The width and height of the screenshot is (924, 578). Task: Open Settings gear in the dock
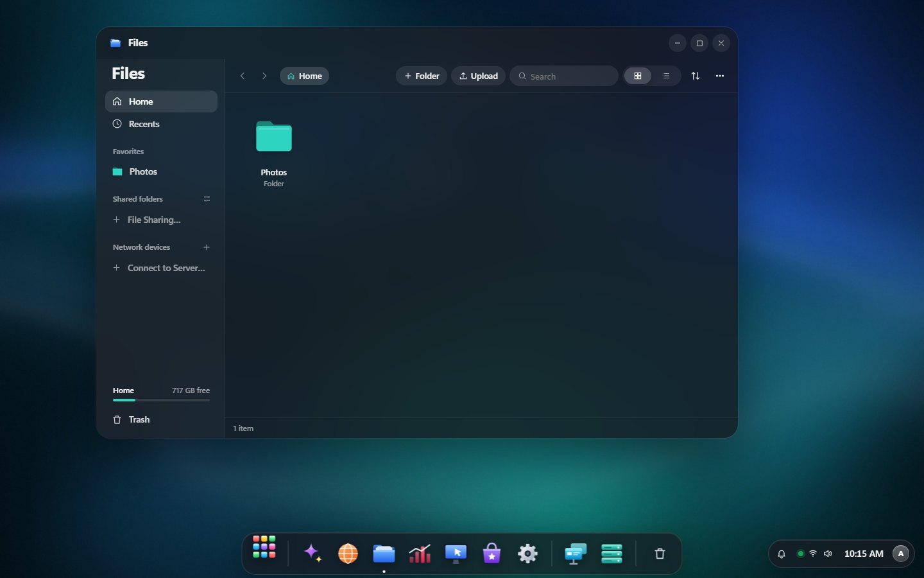click(527, 554)
